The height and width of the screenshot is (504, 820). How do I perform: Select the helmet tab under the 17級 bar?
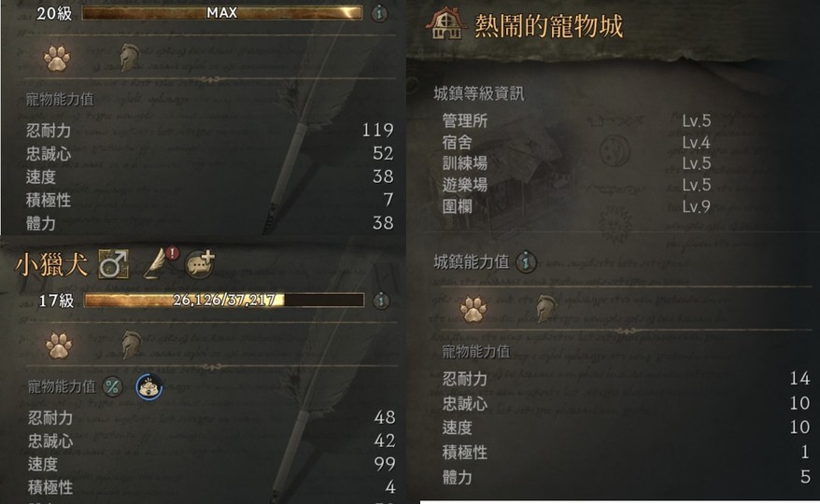[x=132, y=345]
